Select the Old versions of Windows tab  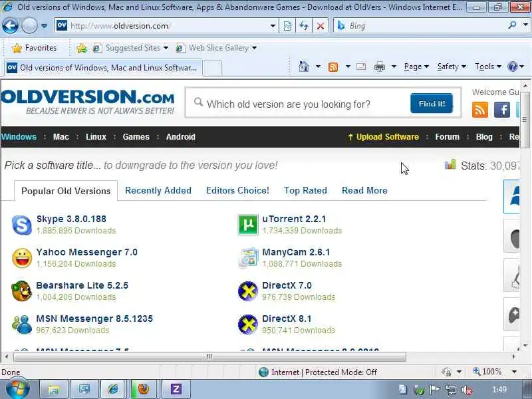pyautogui.click(x=103, y=68)
